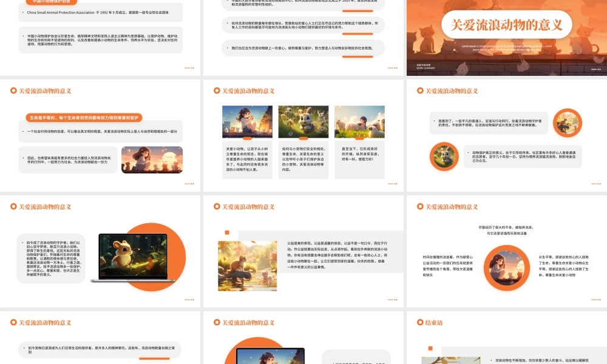Select the laptop mockup showing a glowing rabbit
The width and height of the screenshot is (607, 364).
click(133, 257)
